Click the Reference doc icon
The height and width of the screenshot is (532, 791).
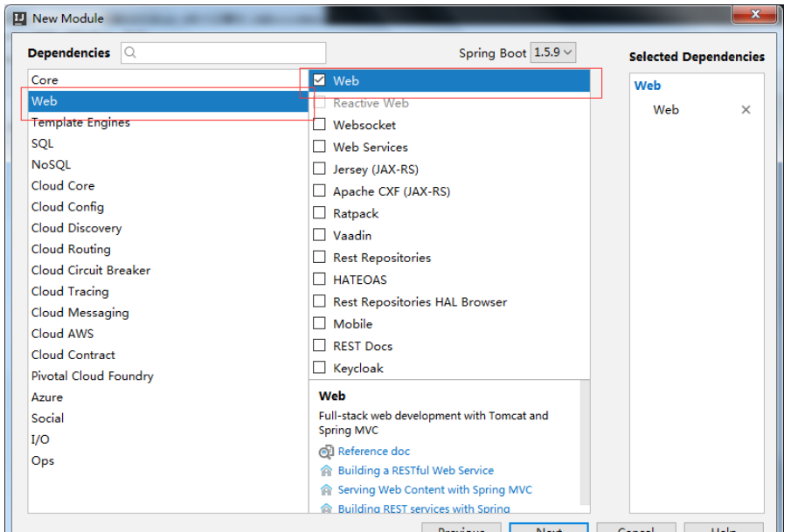coord(326,452)
